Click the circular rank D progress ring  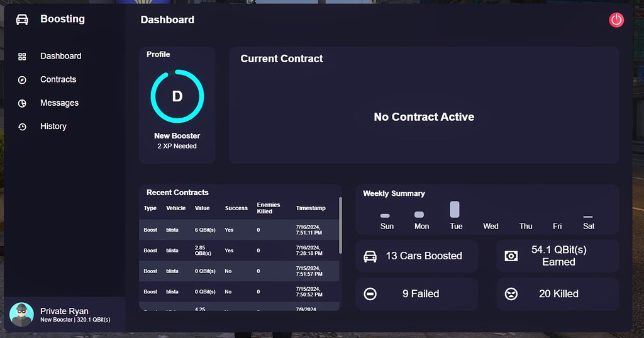pos(177,96)
